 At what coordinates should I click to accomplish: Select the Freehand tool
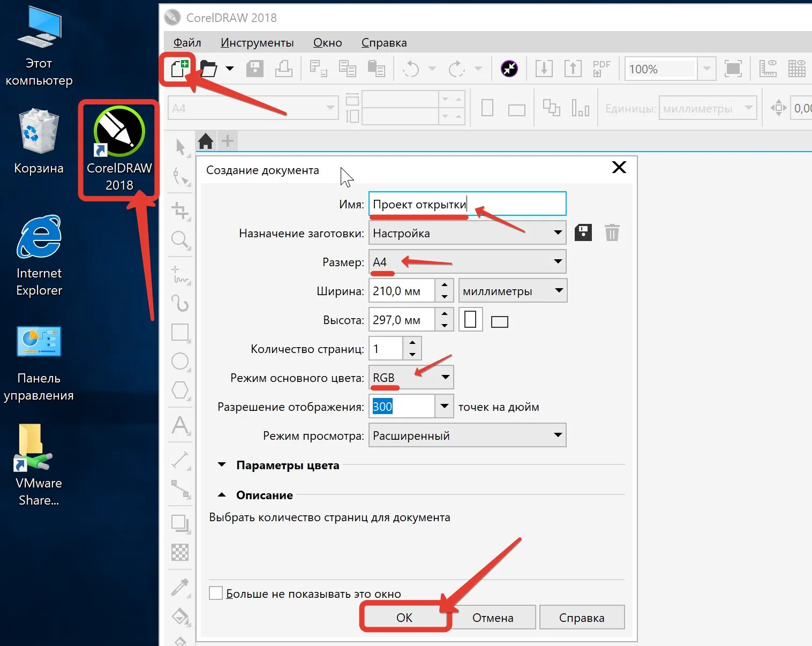point(181,275)
